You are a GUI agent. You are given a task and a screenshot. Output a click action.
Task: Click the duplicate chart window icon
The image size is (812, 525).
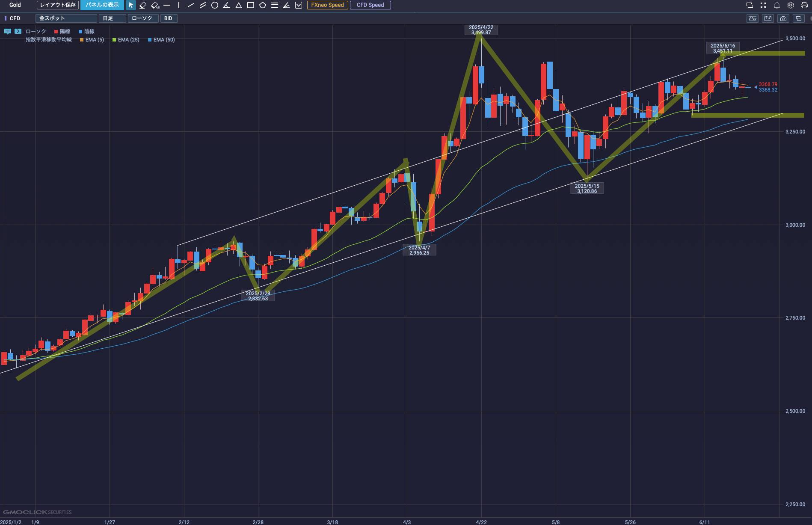pos(799,18)
